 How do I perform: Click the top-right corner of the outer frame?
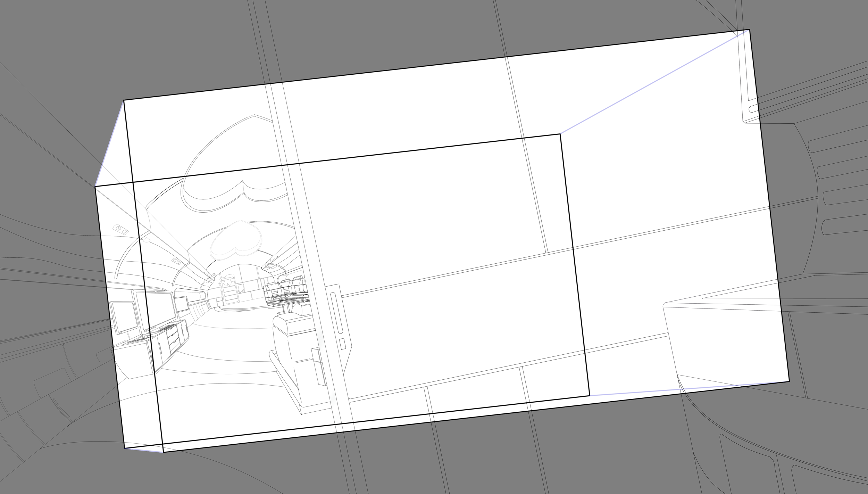pos(749,30)
